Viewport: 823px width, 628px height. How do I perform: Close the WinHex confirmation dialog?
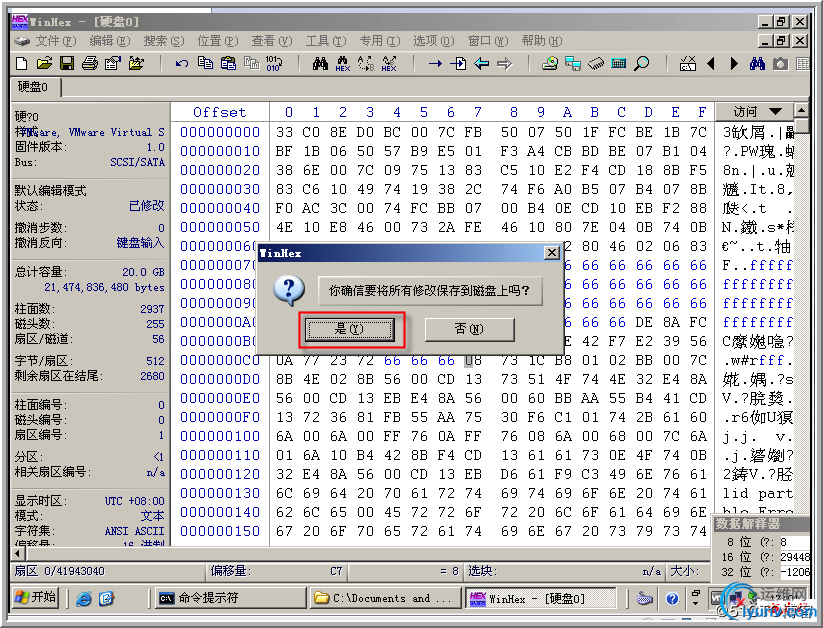[x=552, y=253]
